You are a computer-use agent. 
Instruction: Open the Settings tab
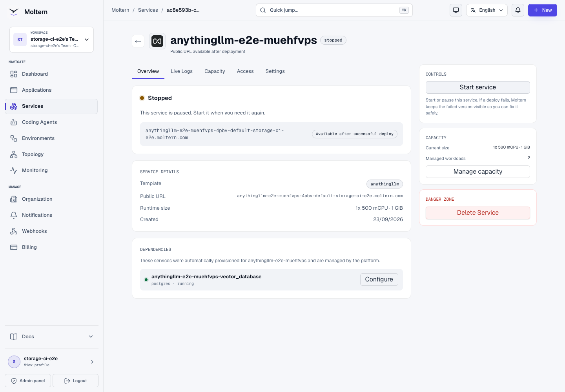[x=275, y=71]
